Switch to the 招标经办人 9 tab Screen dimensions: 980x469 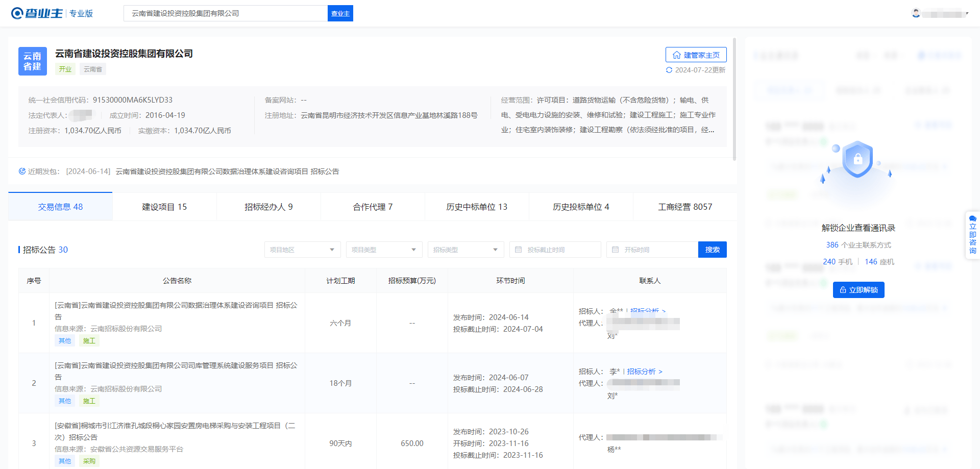click(x=268, y=207)
